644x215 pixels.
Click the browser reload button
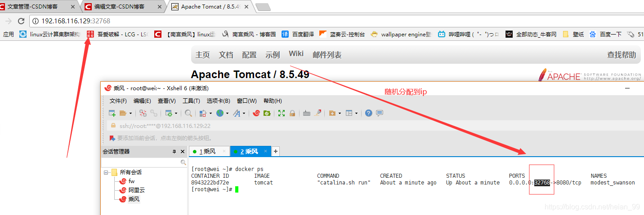point(21,21)
